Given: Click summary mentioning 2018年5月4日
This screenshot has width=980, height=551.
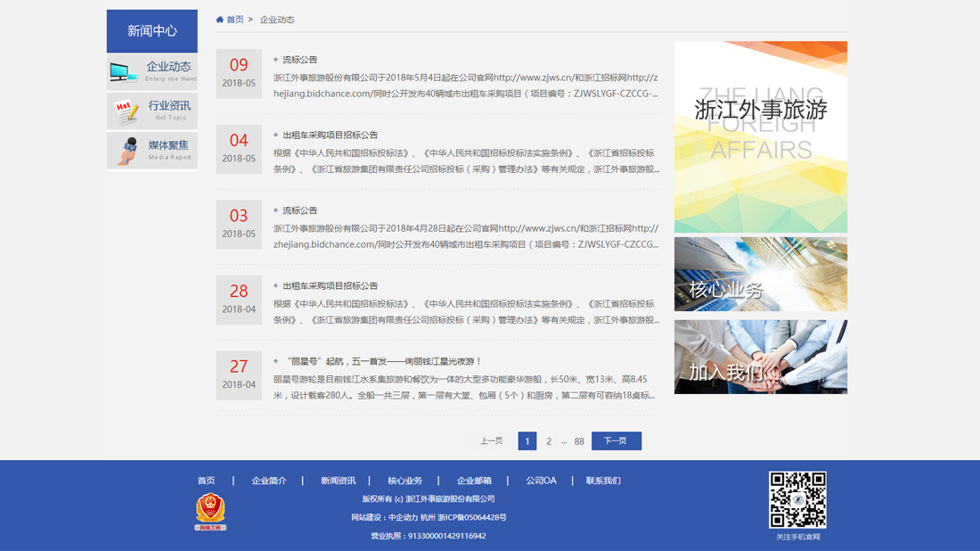Looking at the screenshot, I should tap(466, 86).
